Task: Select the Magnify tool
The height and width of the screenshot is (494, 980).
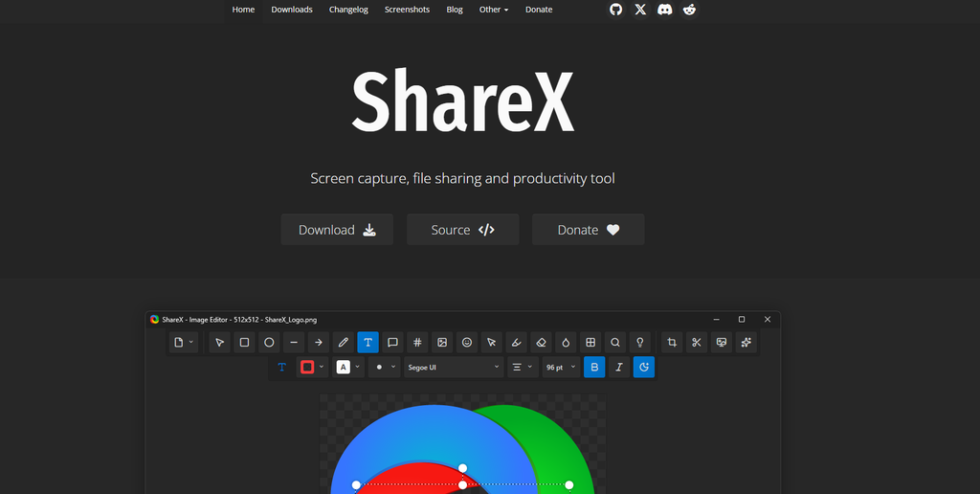Action: pos(615,342)
